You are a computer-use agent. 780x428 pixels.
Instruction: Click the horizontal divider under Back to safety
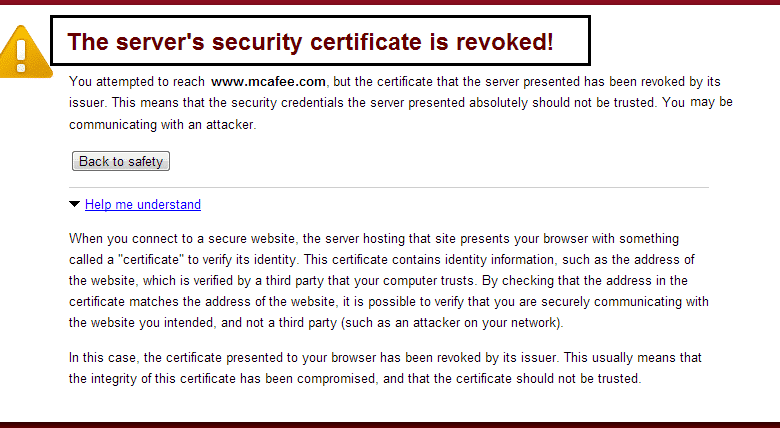pyautogui.click(x=389, y=188)
